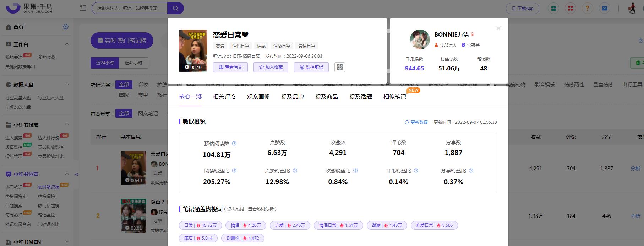Toggle the sidebar menu fold icon

pyautogui.click(x=83, y=8)
